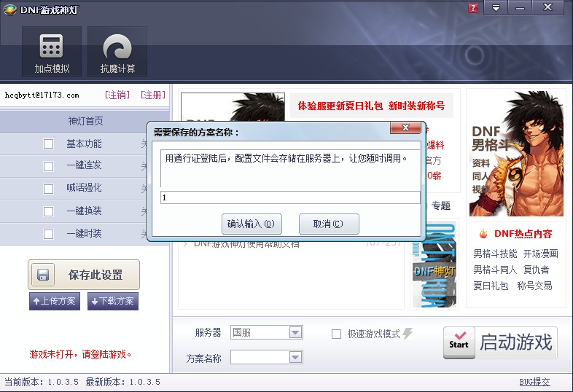Image resolution: width=573 pixels, height=392 pixels.
Task: Open the 抗魔计算 tool
Action: [x=117, y=51]
